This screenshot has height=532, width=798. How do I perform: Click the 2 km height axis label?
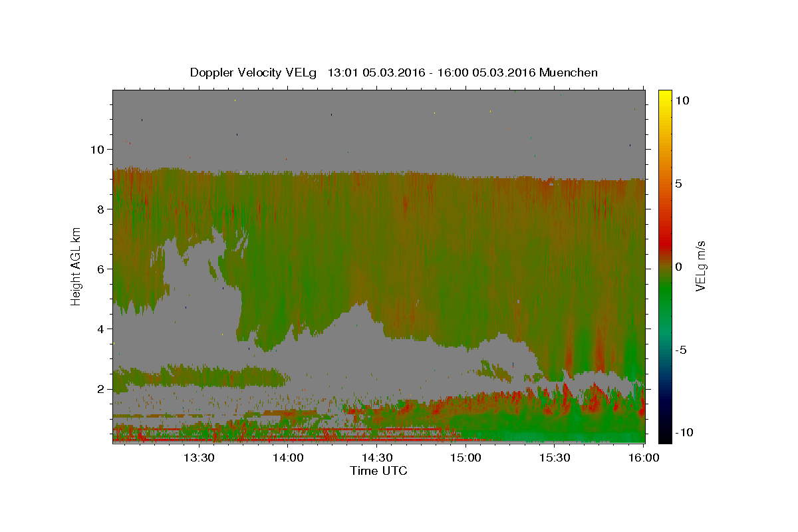click(x=101, y=388)
